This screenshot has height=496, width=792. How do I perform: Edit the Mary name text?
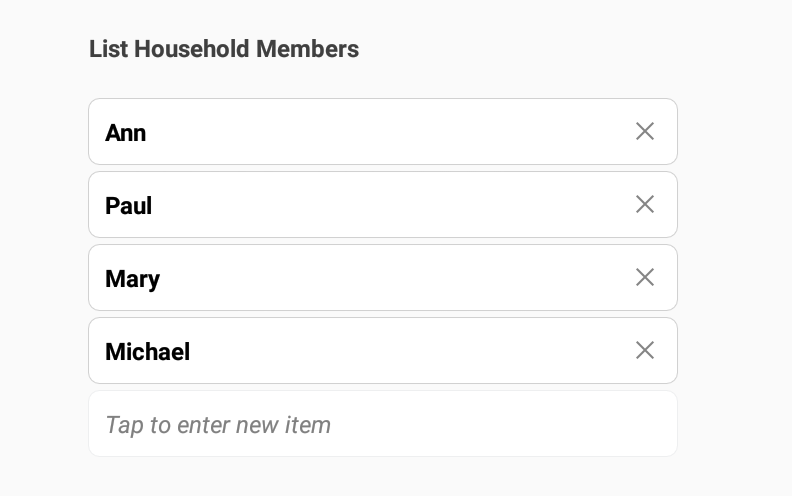coord(133,279)
